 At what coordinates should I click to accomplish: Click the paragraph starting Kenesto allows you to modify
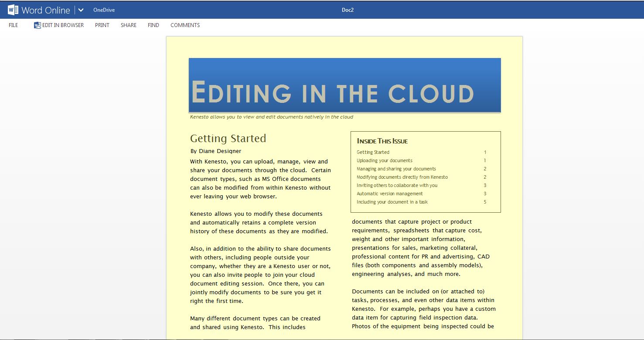click(x=259, y=222)
